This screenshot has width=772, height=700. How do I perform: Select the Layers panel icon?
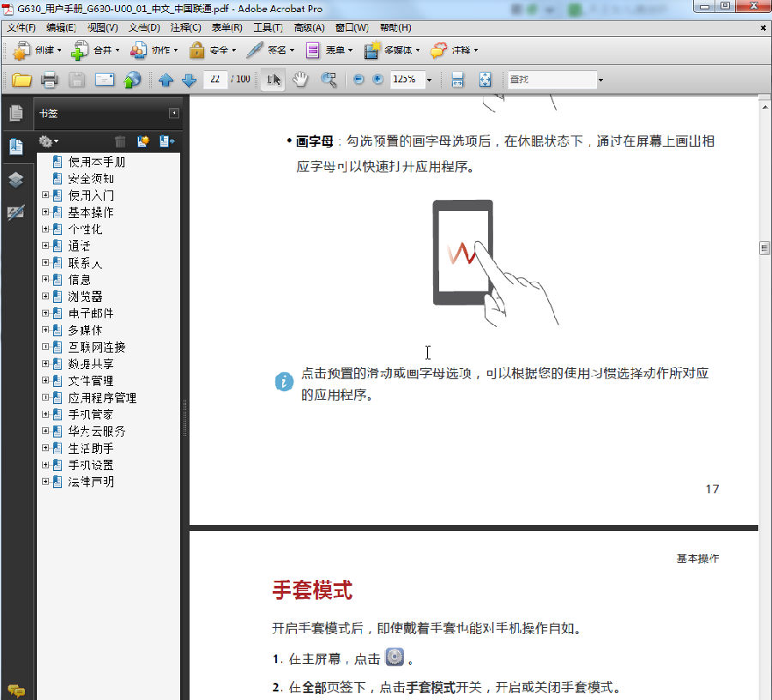tap(17, 179)
